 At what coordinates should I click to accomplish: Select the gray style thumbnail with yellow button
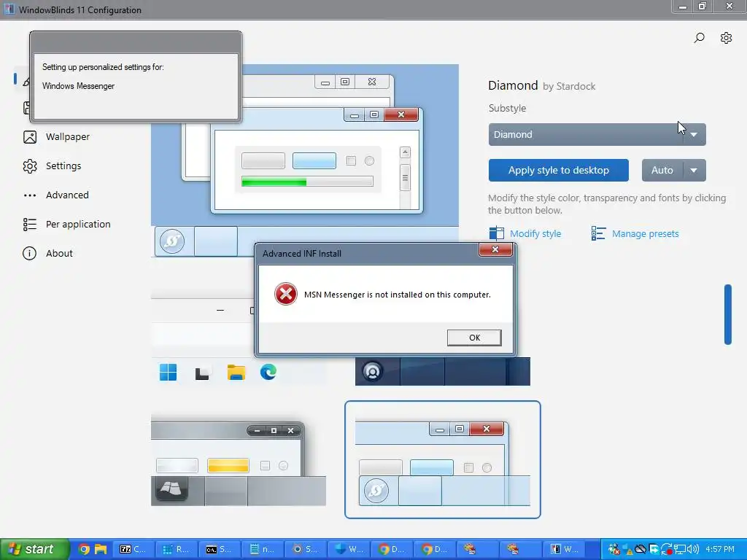(x=239, y=463)
